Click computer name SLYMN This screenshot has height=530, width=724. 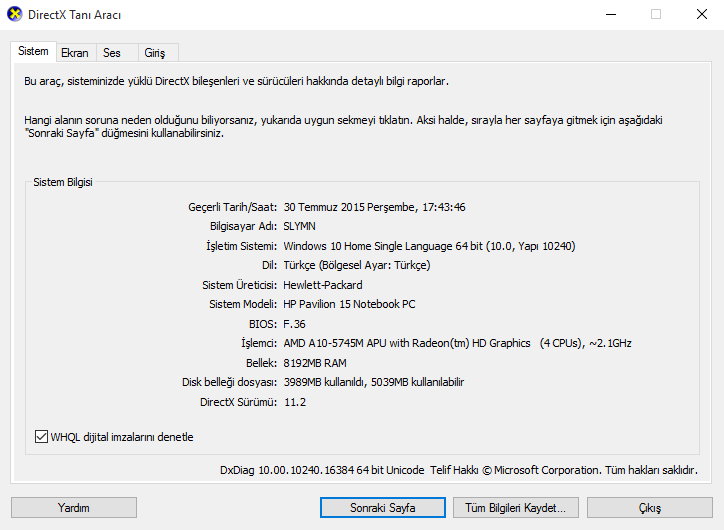click(x=300, y=227)
